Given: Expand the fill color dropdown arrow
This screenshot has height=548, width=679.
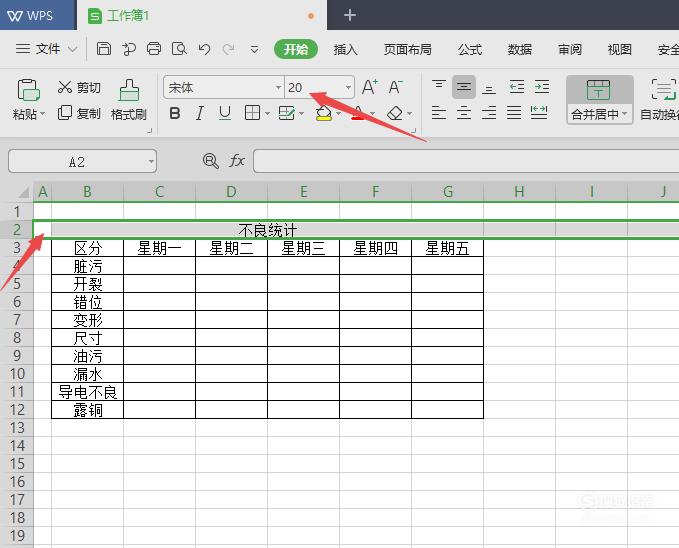Looking at the screenshot, I should pyautogui.click(x=339, y=114).
